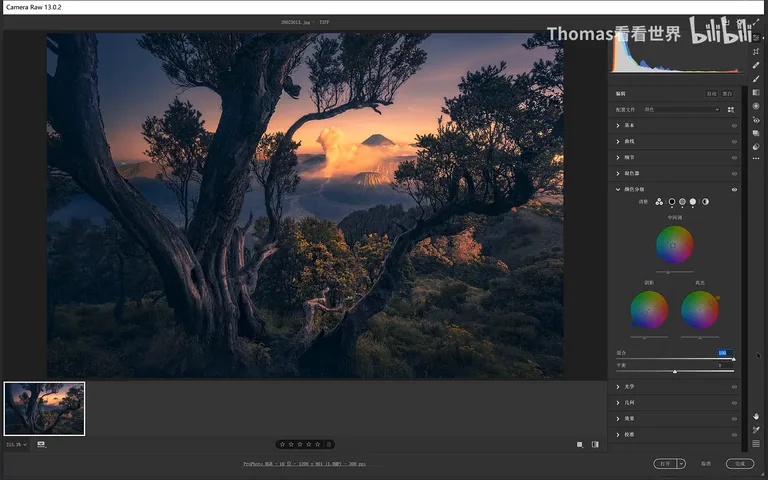Rate the image five stars
Viewport: 768px width, 480px height.
click(x=317, y=444)
